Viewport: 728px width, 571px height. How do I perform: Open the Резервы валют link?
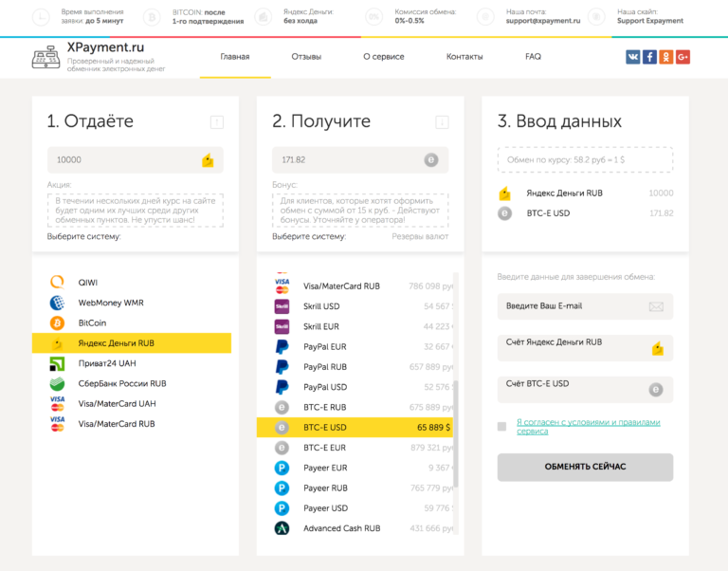pos(420,236)
